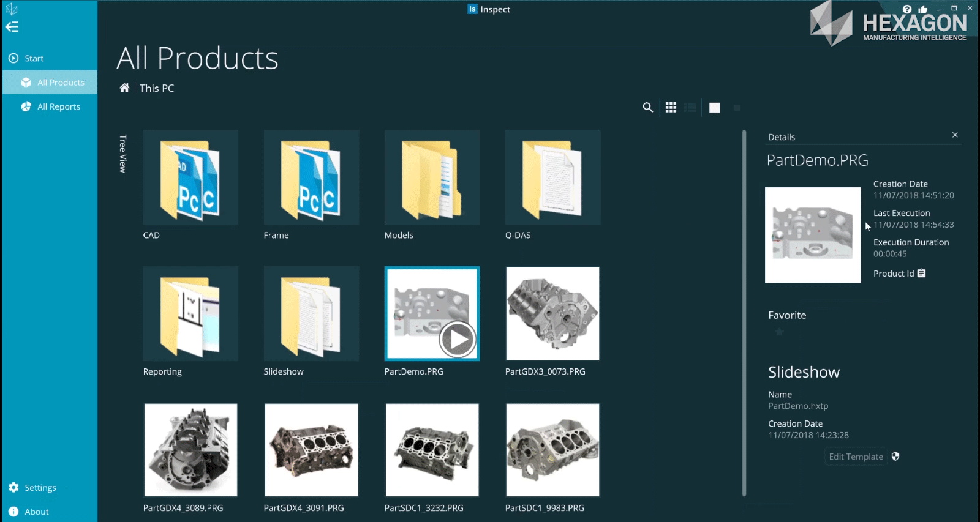
Task: Select large thumbnail size
Action: coord(714,108)
